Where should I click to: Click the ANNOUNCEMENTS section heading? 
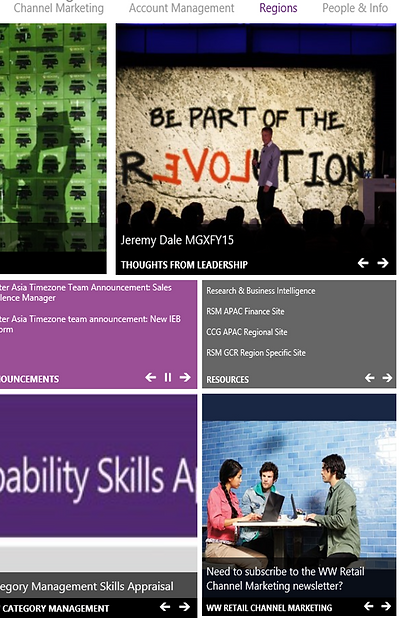pos(30,379)
